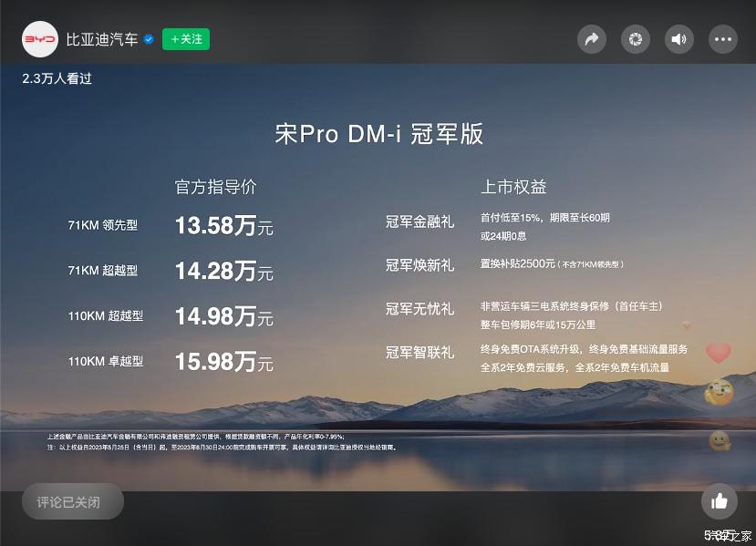Click the 15.98万元 price

(224, 362)
